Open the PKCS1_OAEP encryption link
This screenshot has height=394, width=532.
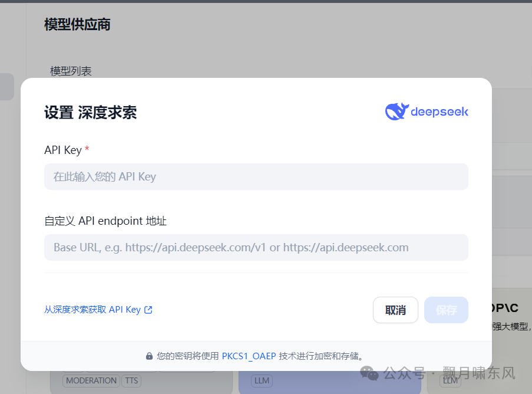point(249,356)
